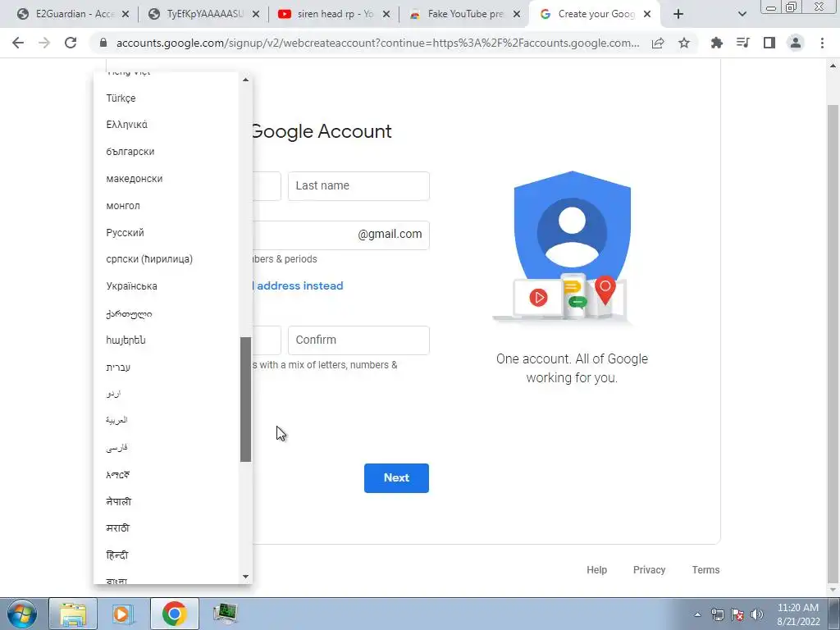Screen dimensions: 840x630
Task: Choose the Arabic العربية option
Action: [166, 421]
